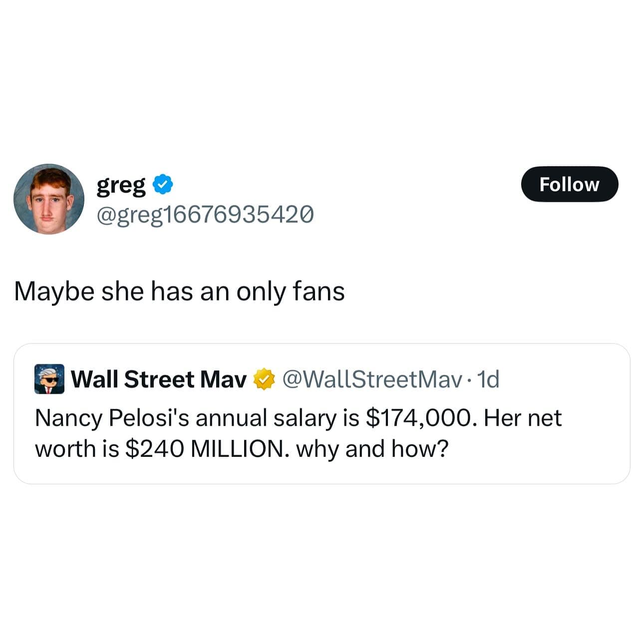This screenshot has width=644, height=644.
Task: Open the greg display name link
Action: (121, 186)
